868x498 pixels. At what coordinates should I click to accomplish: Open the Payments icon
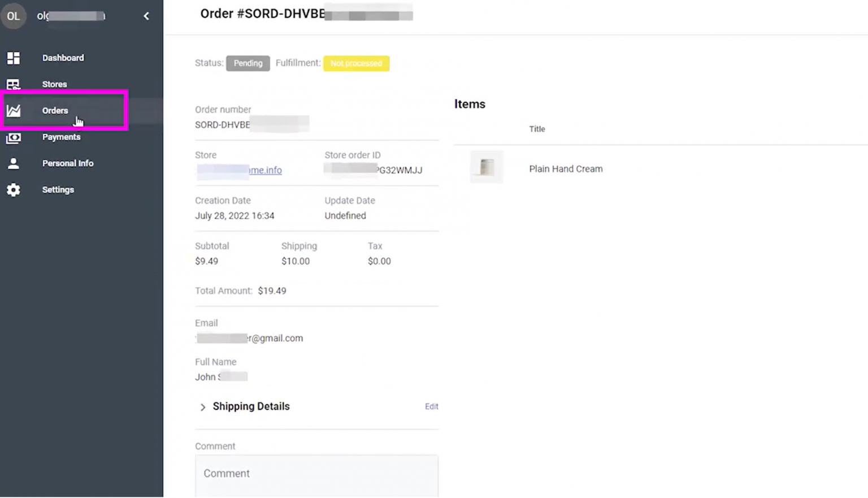click(x=13, y=137)
